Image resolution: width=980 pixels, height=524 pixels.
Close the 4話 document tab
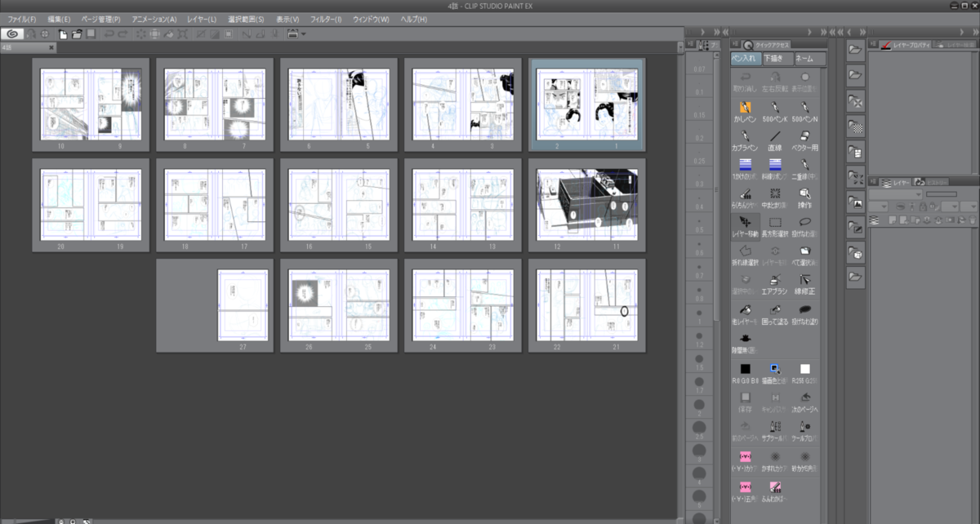(x=51, y=48)
